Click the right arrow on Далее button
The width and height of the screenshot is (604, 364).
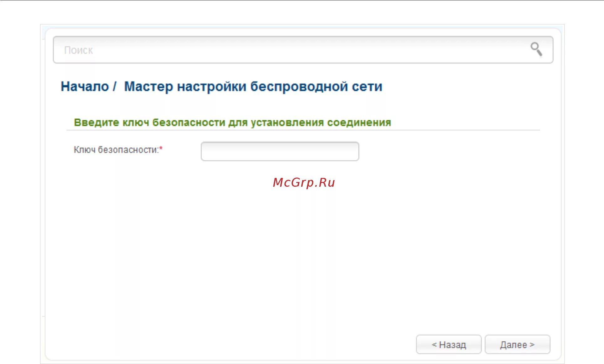point(532,345)
